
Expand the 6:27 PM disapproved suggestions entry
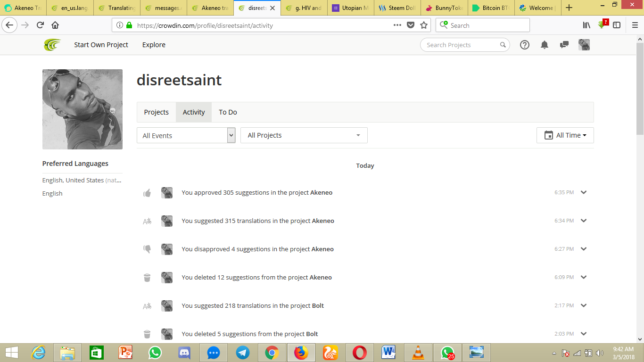point(584,249)
